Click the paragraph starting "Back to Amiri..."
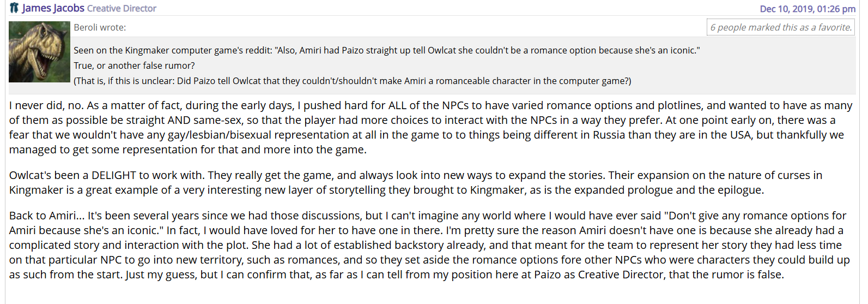The height and width of the screenshot is (304, 868). 429,245
